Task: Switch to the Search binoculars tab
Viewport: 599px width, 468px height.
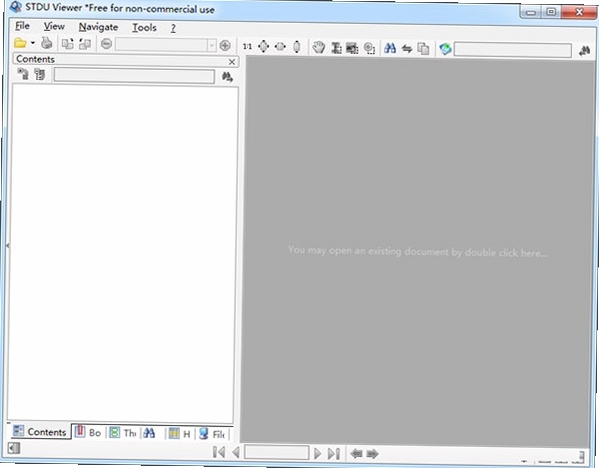Action: 149,433
